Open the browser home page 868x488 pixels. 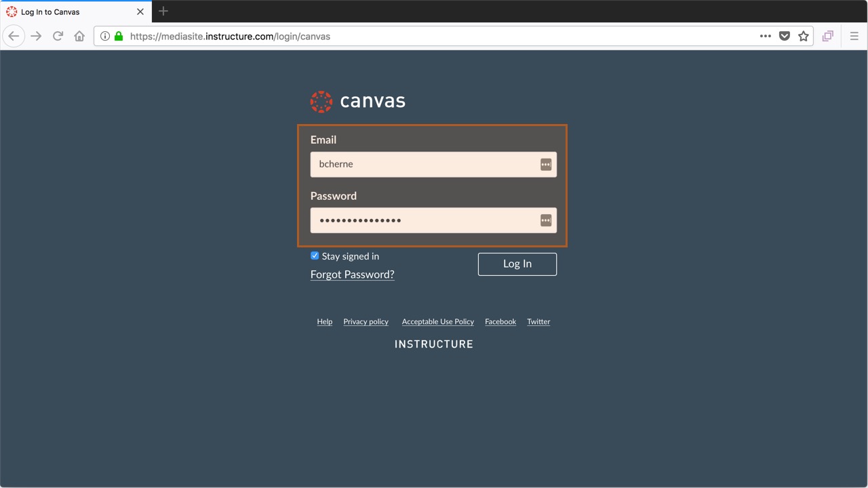pos(79,36)
